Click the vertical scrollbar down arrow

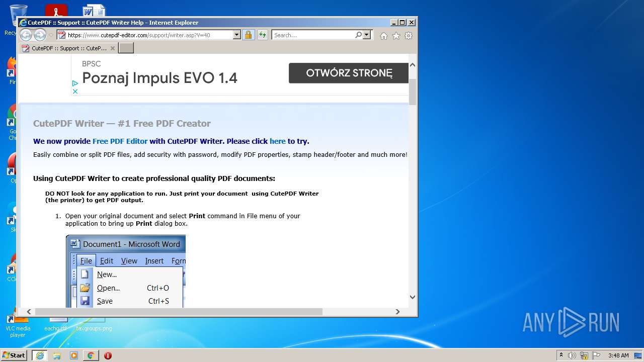pos(413,297)
